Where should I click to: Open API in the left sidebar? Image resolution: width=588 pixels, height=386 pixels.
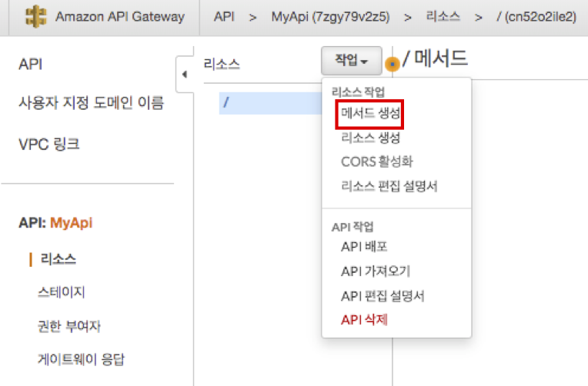30,65
